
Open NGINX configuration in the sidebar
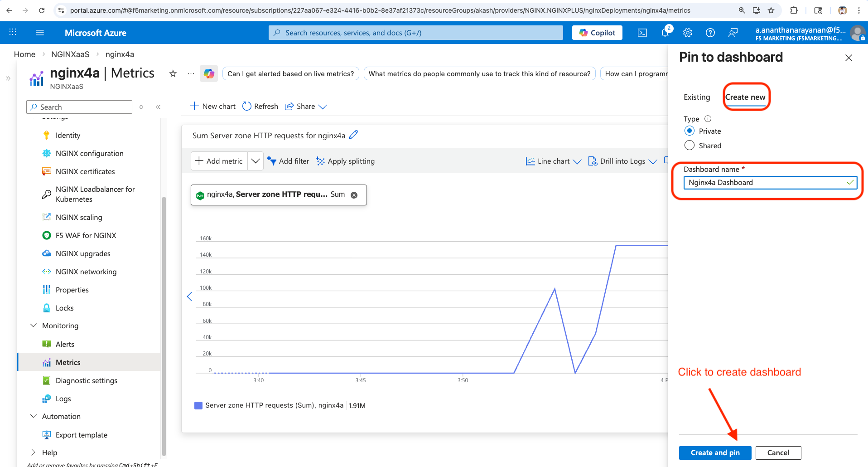(x=90, y=153)
